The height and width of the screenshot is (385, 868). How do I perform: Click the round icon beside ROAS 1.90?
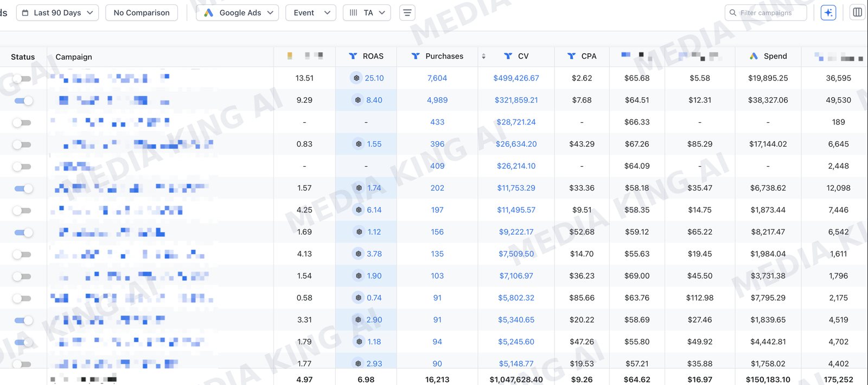(x=359, y=276)
